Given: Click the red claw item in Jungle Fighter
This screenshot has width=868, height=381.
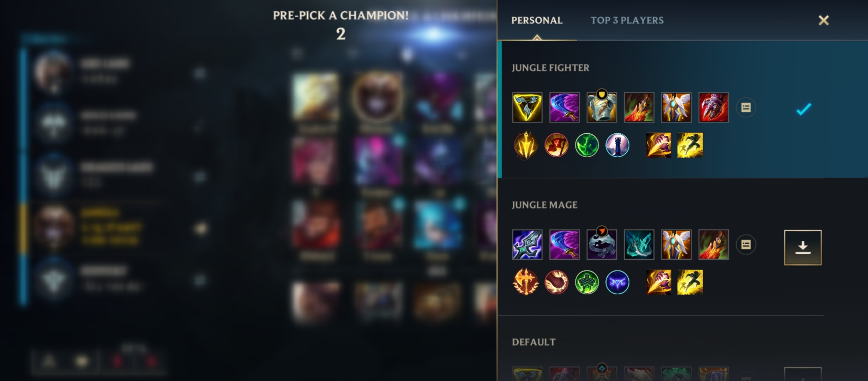Looking at the screenshot, I should [x=713, y=108].
